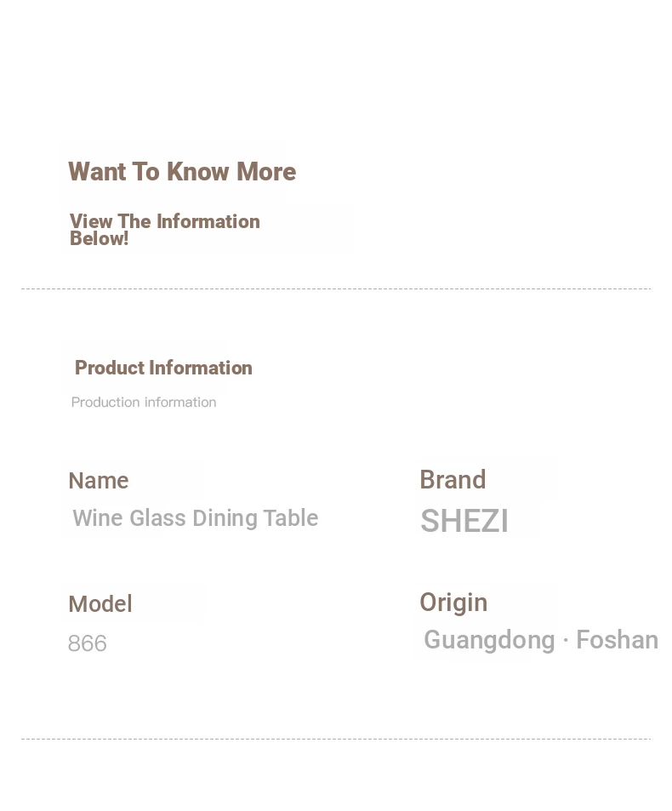This screenshot has width=672, height=811.
Task: Click the "Name" field label
Action: pos(98,481)
